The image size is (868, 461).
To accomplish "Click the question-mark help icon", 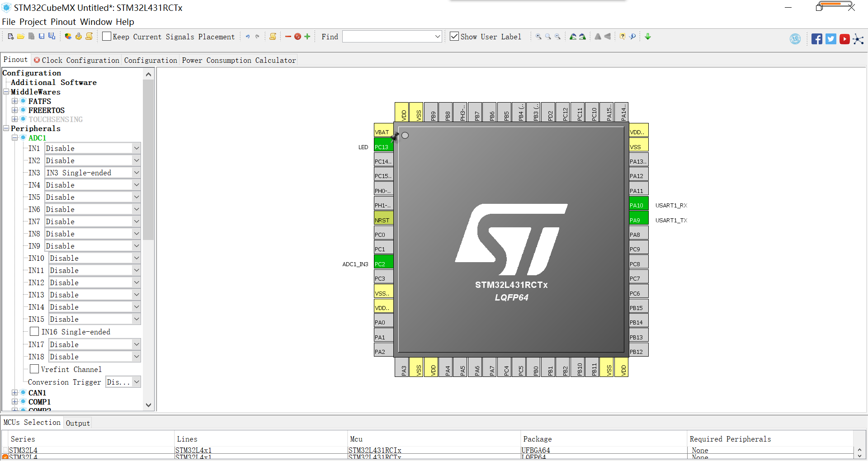I will [623, 37].
